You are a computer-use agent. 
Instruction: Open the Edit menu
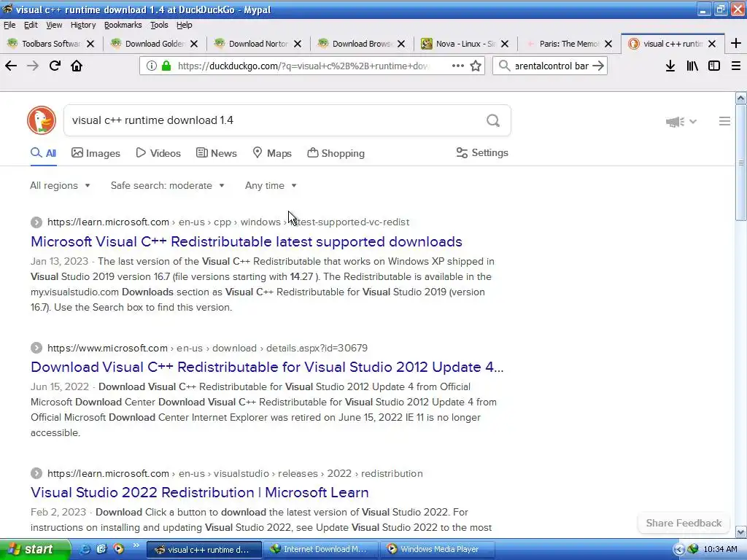point(31,25)
